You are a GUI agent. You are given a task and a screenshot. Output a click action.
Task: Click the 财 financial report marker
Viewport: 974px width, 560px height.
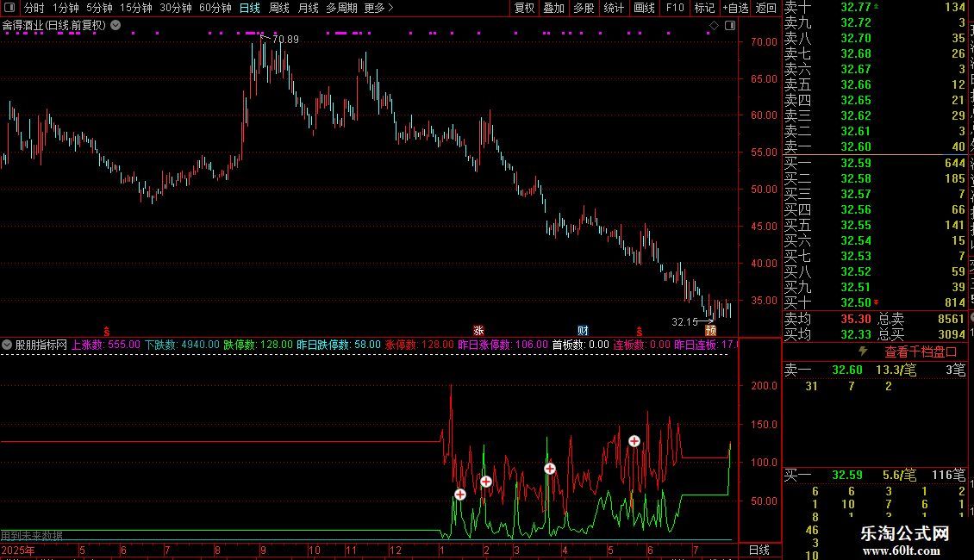tap(583, 331)
